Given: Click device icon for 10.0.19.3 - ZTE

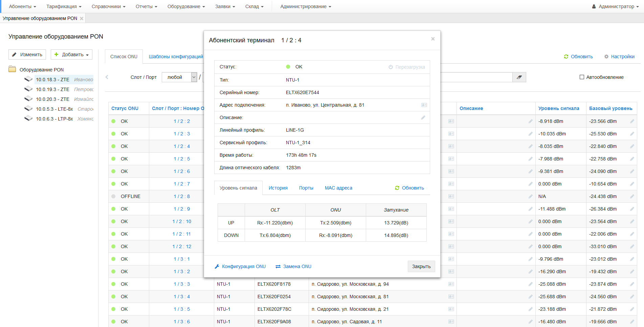Looking at the screenshot, I should pyautogui.click(x=28, y=89).
